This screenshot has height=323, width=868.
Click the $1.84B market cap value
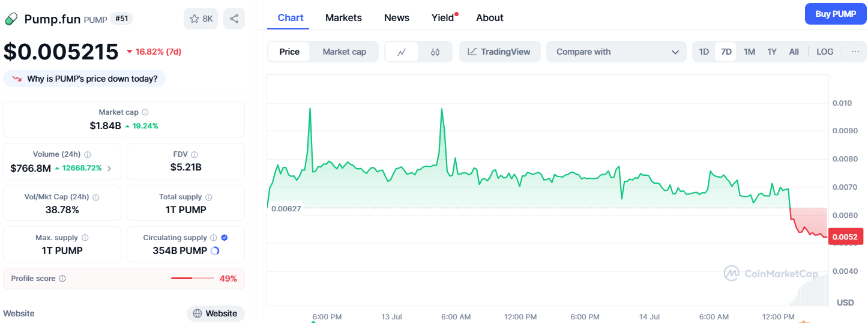pos(106,125)
